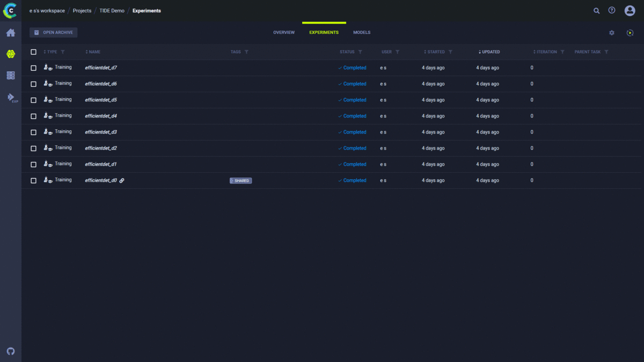Viewport: 644px width, 362px height.
Task: Click Training type icon for efficientdet_d1
Action: coord(48,164)
